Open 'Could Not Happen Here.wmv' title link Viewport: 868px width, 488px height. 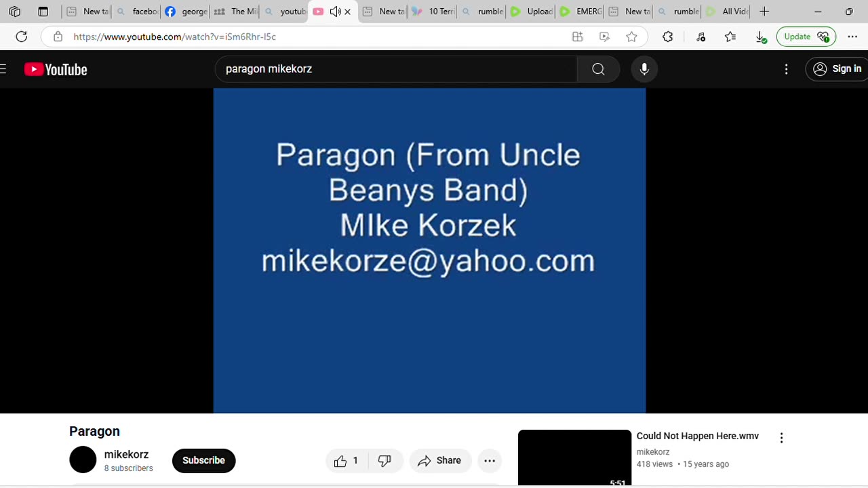click(697, 436)
